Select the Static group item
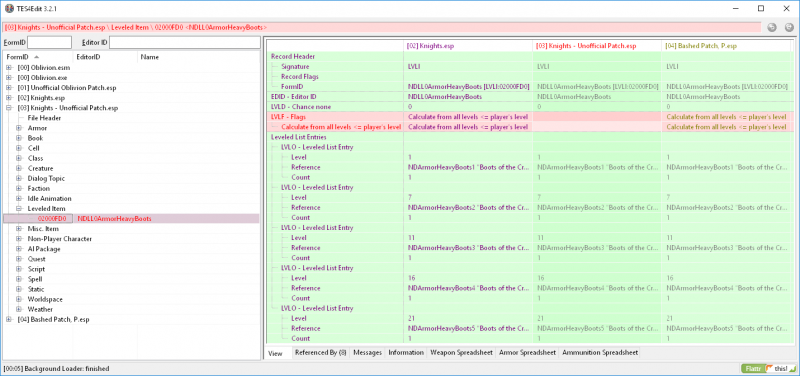Screen dimensions: 800x376 36,289
